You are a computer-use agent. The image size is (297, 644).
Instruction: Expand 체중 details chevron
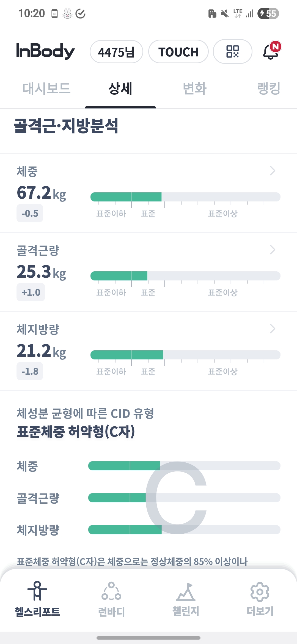(273, 171)
